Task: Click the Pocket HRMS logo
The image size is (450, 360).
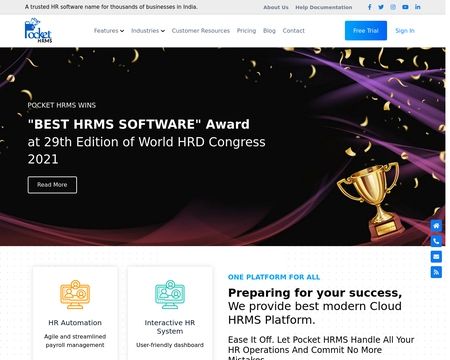Action: [38, 30]
